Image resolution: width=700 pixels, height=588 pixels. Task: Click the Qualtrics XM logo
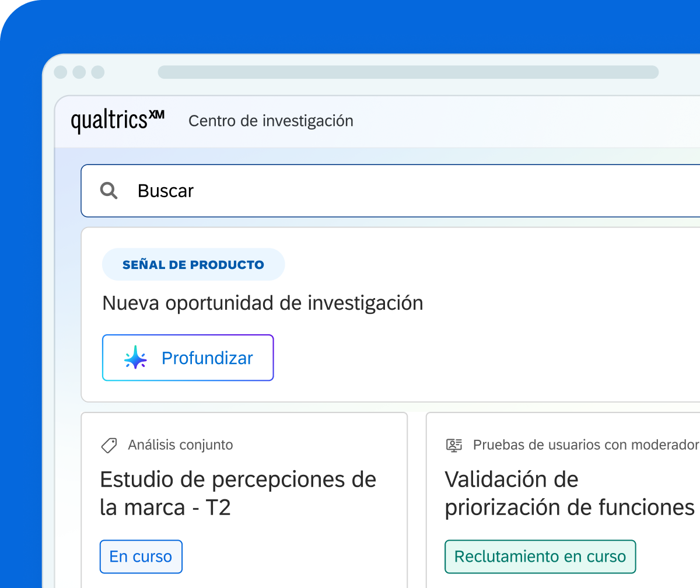(x=117, y=121)
